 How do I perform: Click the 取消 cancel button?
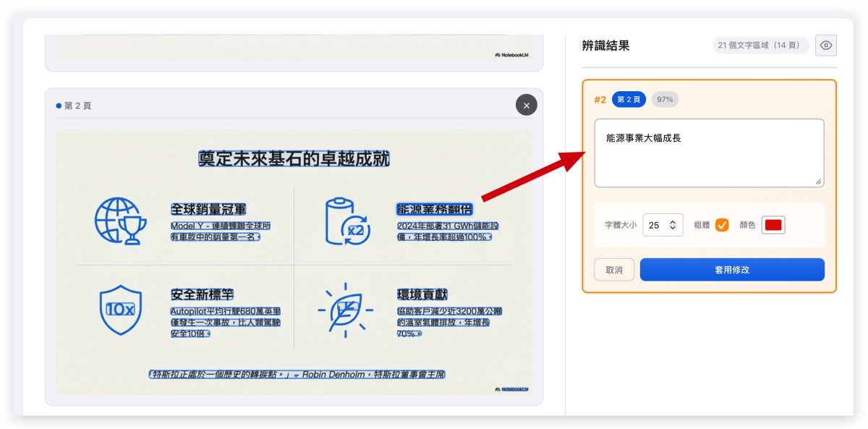(614, 270)
